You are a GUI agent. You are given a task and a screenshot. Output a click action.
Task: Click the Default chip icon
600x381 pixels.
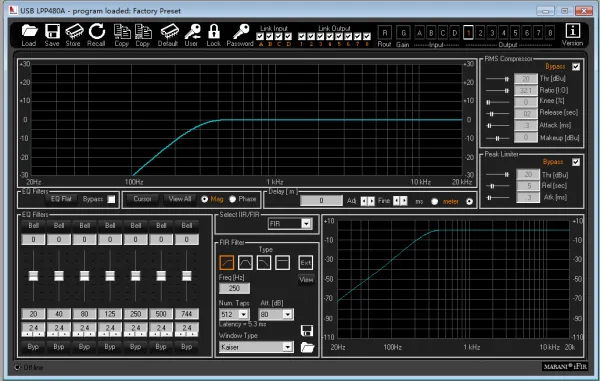(169, 31)
